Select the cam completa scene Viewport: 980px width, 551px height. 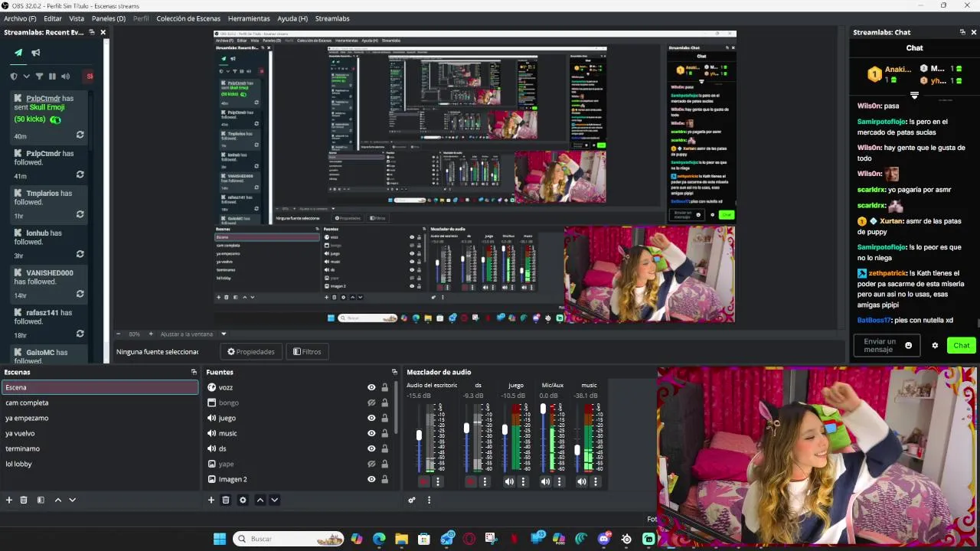click(100, 403)
